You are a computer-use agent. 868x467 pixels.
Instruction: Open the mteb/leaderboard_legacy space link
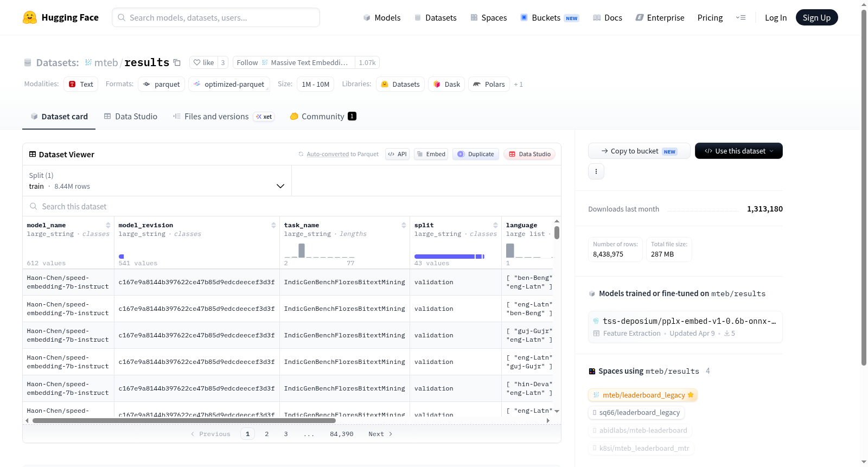pyautogui.click(x=643, y=395)
